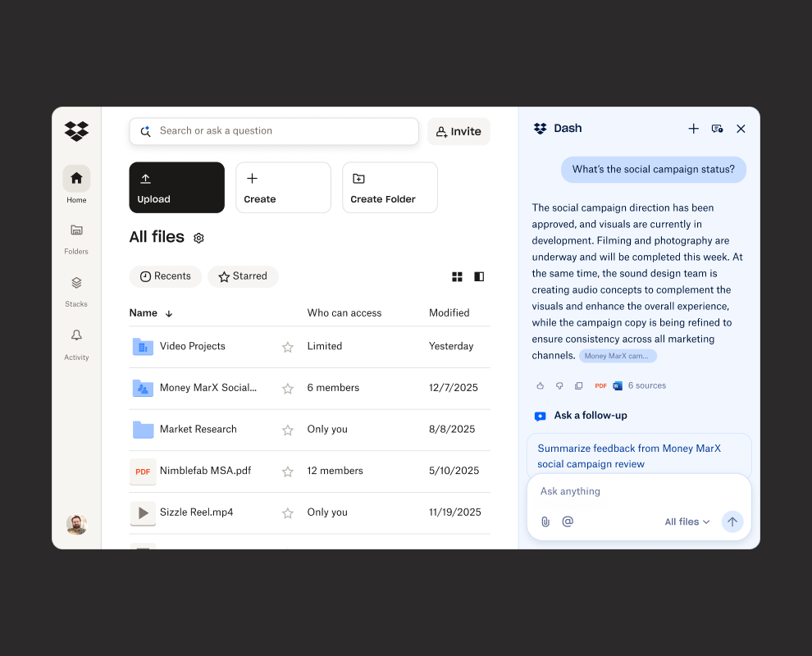812x656 pixels.
Task: Click Limited access for Video Projects
Action: 325,346
